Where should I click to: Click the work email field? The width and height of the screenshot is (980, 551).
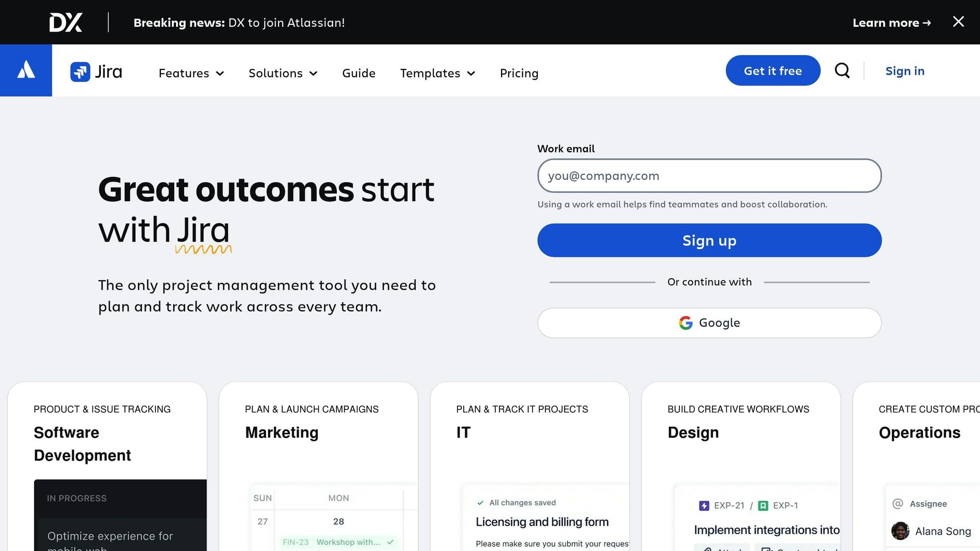point(709,176)
